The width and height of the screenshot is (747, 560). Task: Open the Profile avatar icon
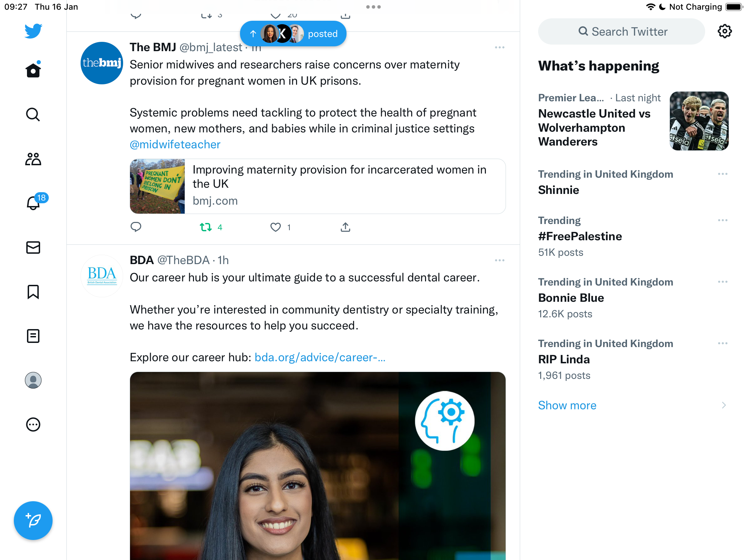click(33, 380)
